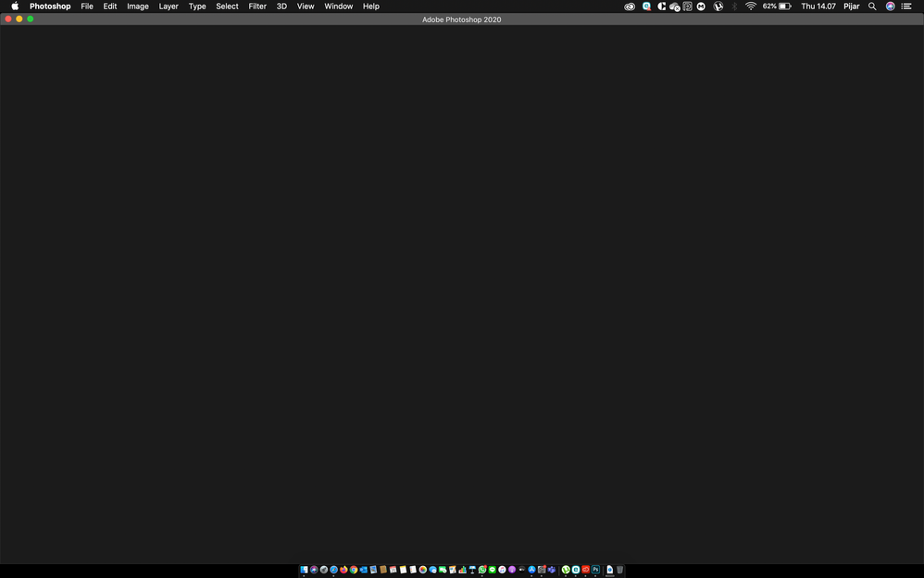Screen dimensions: 924x578
Task: Open Photoshop from the Dock
Action: pos(595,570)
